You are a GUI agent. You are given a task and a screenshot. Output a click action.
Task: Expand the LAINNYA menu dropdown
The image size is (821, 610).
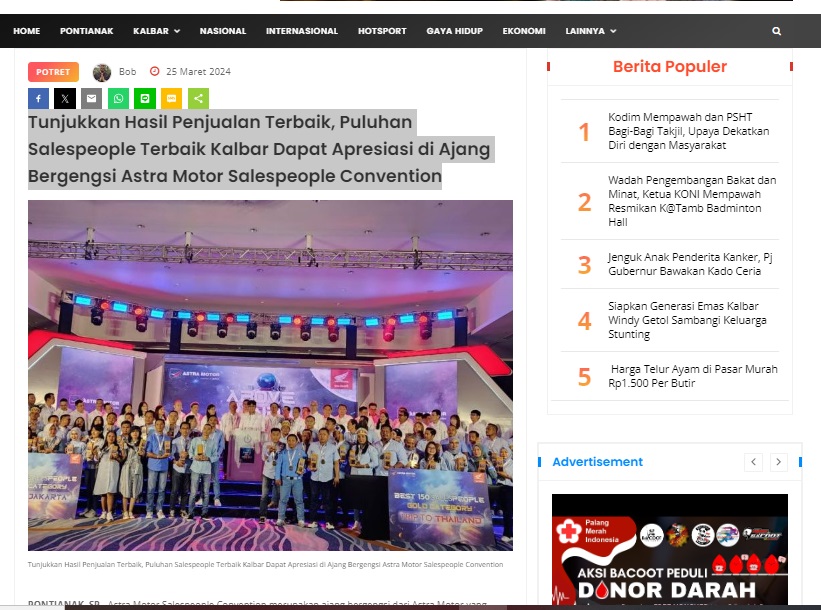pos(591,31)
